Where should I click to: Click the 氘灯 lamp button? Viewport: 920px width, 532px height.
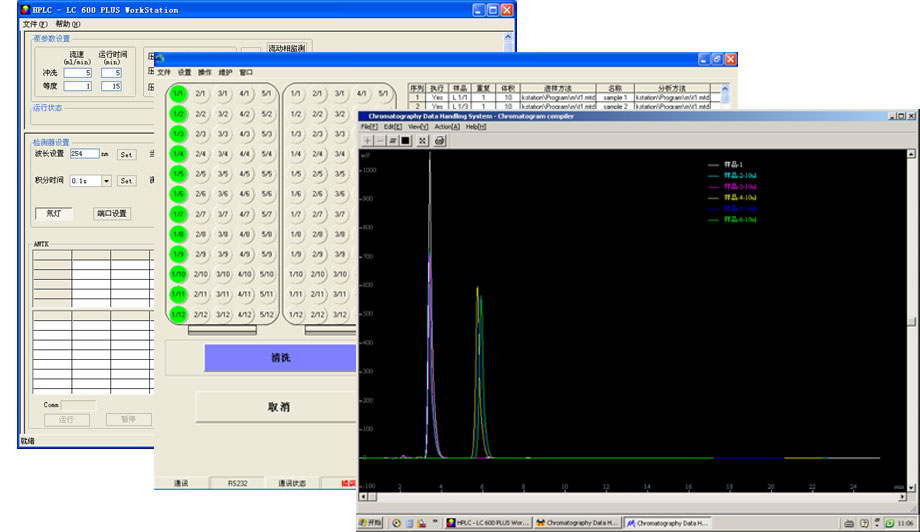point(53,214)
